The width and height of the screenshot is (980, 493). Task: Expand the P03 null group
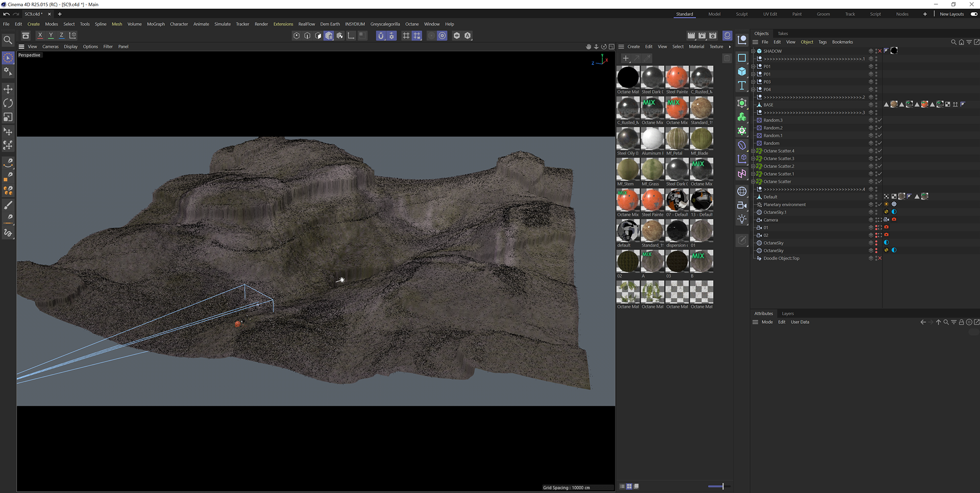coord(753,82)
